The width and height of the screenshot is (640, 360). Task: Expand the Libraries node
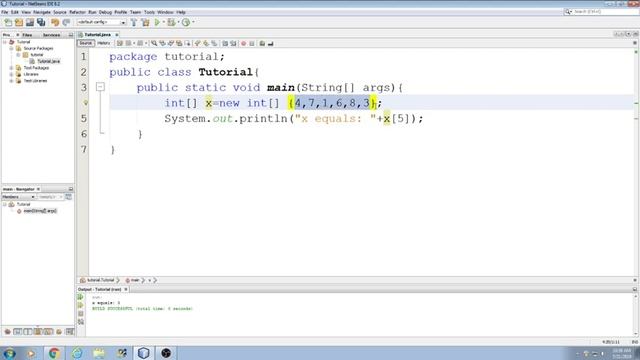pos(11,74)
